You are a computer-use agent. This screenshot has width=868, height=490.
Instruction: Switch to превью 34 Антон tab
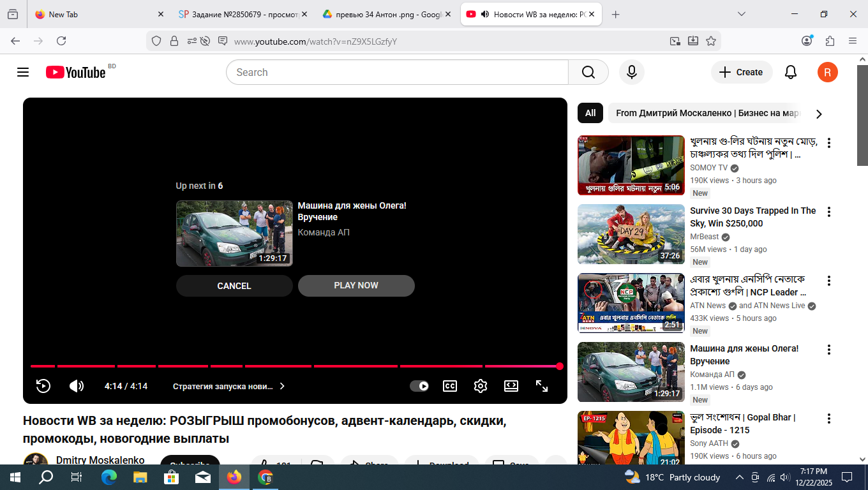(387, 14)
